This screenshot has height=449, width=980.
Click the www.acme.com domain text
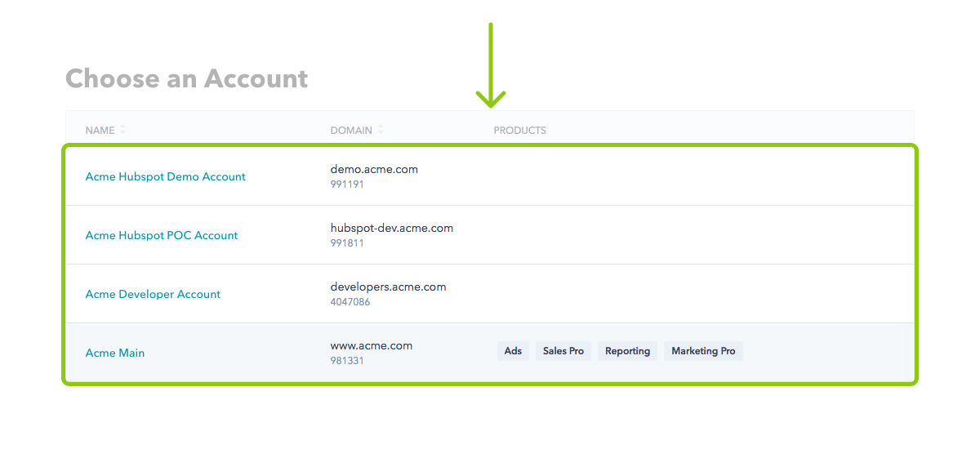372,346
